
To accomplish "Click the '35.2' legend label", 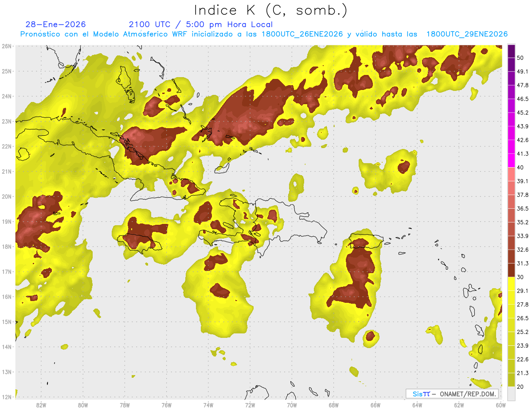I will (x=522, y=222).
